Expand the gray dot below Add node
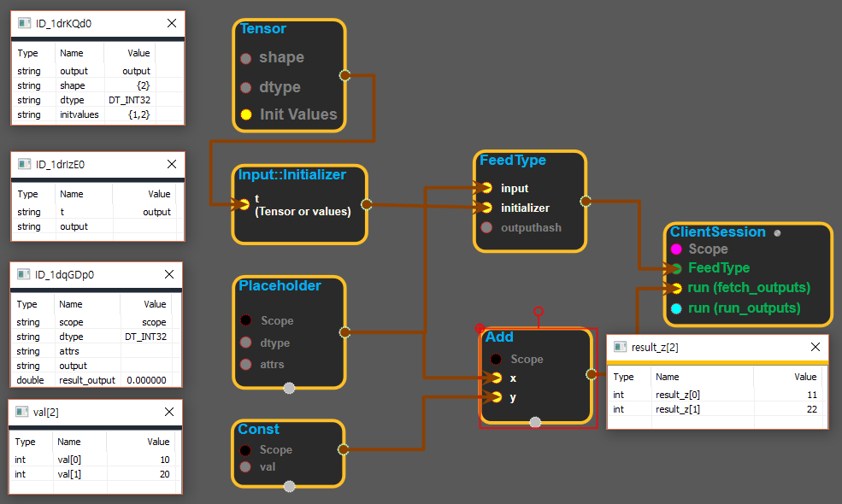The image size is (842, 504). point(535,421)
